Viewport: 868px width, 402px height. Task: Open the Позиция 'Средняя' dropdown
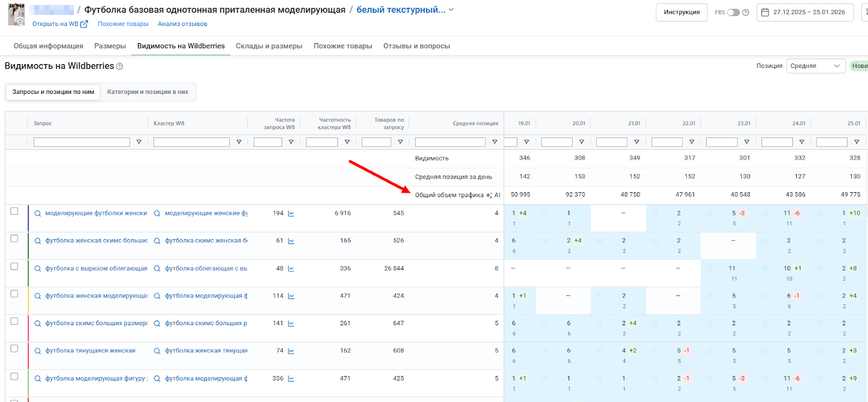click(x=815, y=66)
